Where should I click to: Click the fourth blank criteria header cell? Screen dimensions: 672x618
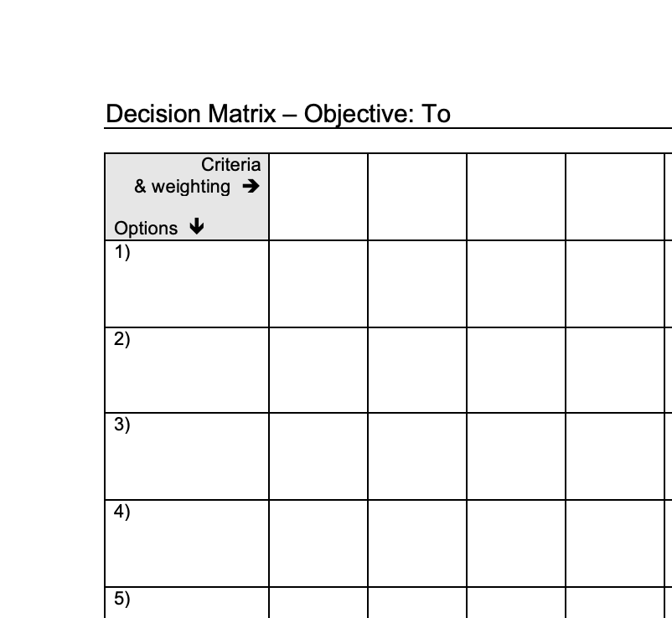point(614,197)
